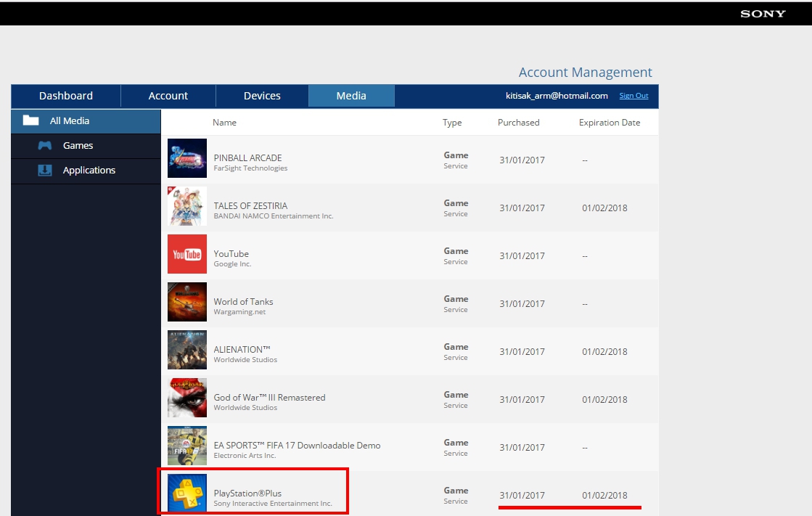
Task: Click the Account Management heading
Action: click(x=585, y=73)
